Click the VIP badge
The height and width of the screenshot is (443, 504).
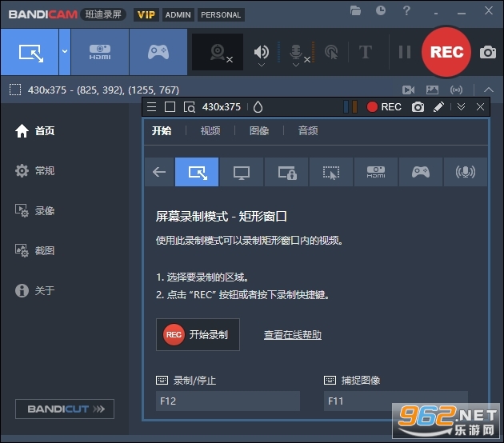click(146, 14)
